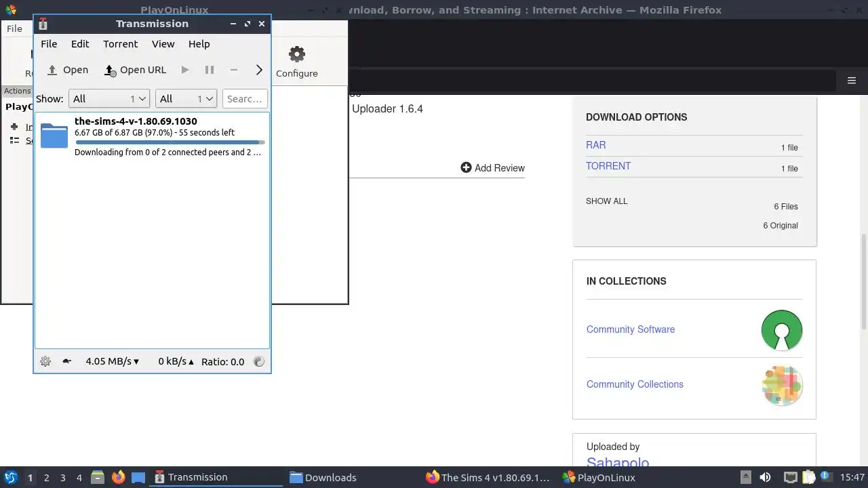This screenshot has width=868, height=488.
Task: Focus the torrent search field
Action: (x=245, y=99)
